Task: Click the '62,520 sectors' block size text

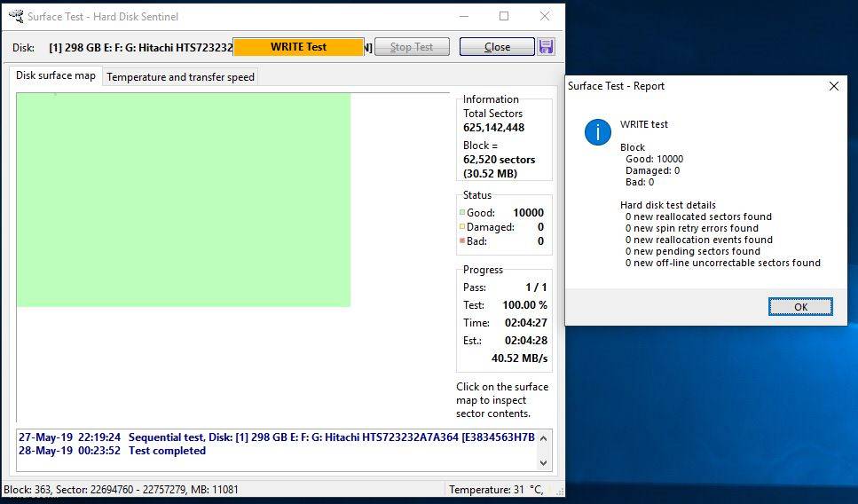Action: coord(499,160)
